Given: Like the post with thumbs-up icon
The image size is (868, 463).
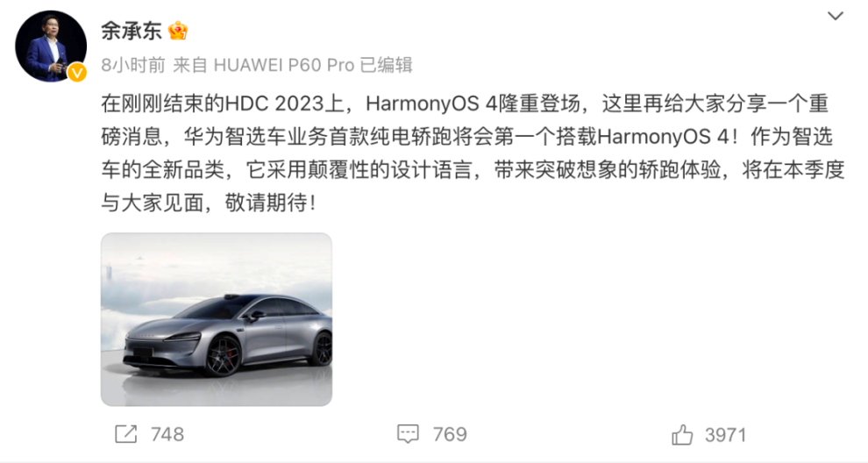Looking at the screenshot, I should (x=682, y=435).
